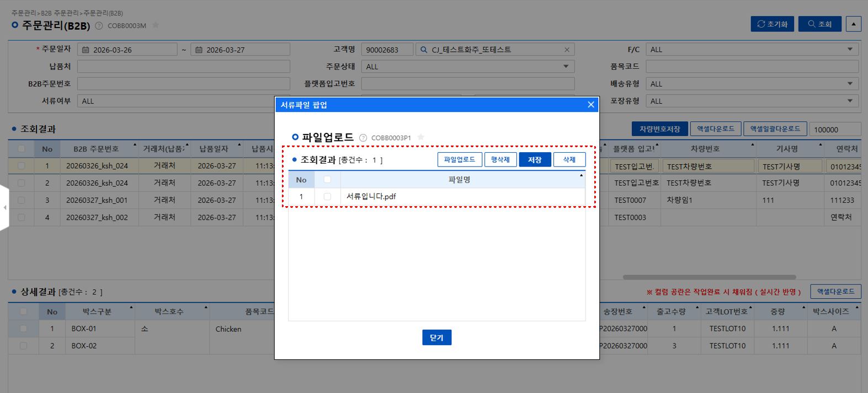Screen dimensions: 868x393
Task: Sort by 기사명 column arrow
Action: [x=821, y=145]
